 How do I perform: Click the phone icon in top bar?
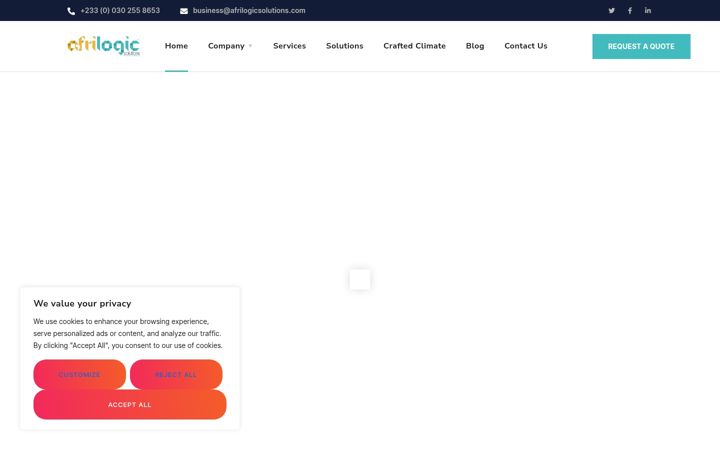point(71,11)
